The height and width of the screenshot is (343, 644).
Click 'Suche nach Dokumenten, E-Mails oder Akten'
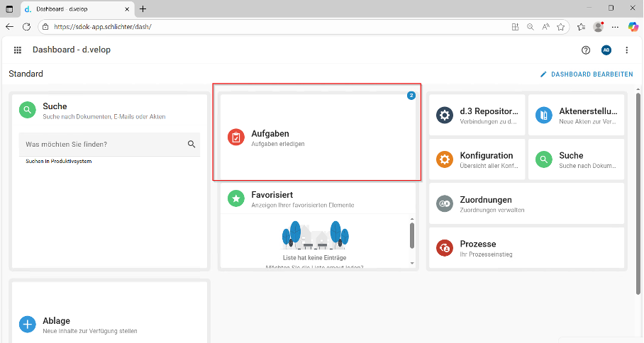click(104, 117)
